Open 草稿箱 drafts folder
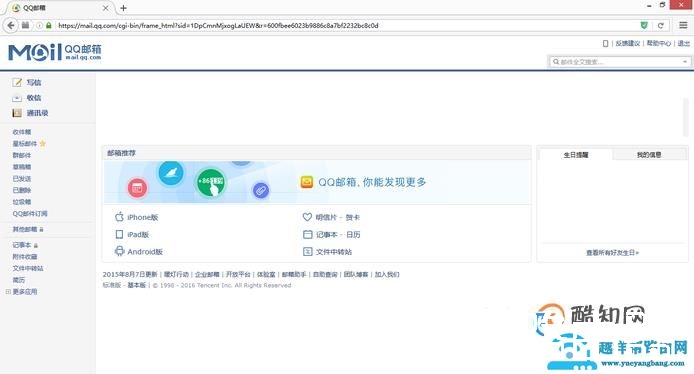 (x=22, y=167)
